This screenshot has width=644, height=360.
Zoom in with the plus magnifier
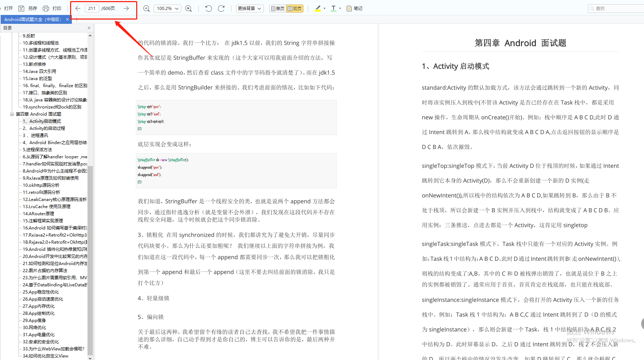[188, 8]
